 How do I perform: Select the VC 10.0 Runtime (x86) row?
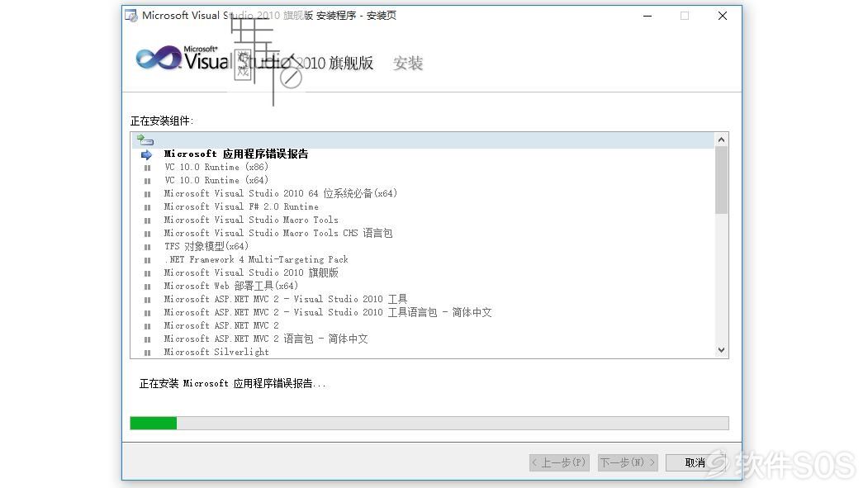point(216,167)
